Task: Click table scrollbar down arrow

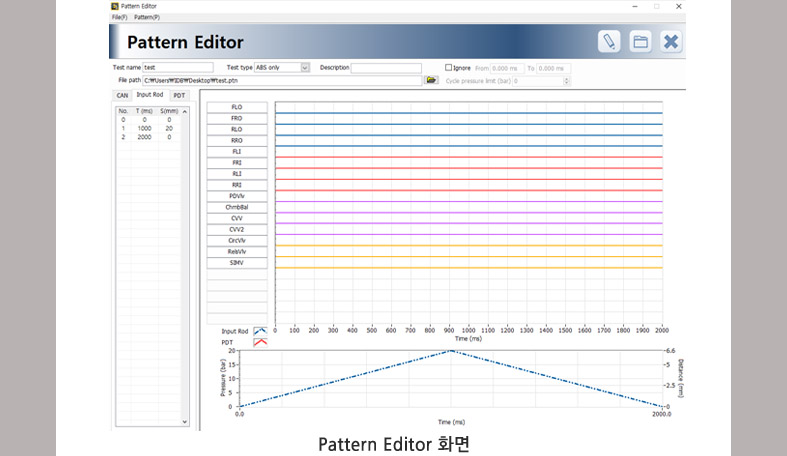Action: coord(185,422)
